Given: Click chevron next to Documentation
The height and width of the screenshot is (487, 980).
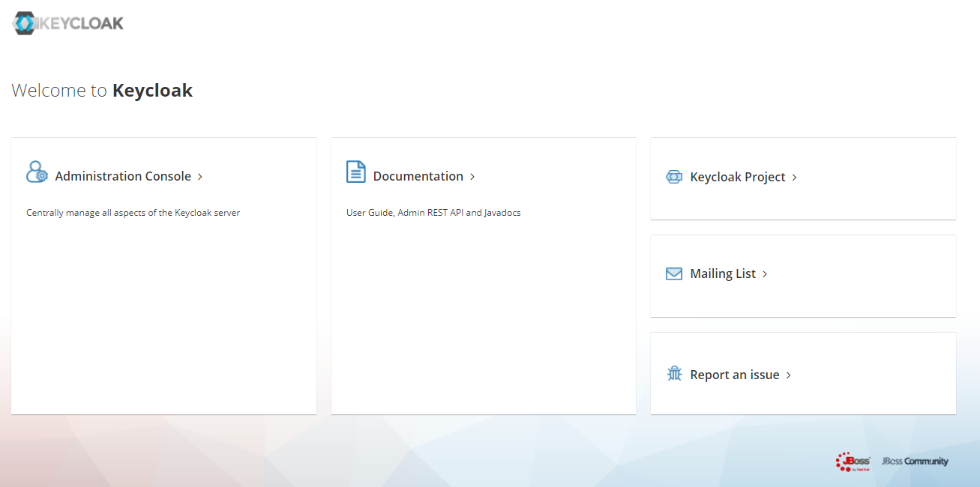Looking at the screenshot, I should point(472,177).
